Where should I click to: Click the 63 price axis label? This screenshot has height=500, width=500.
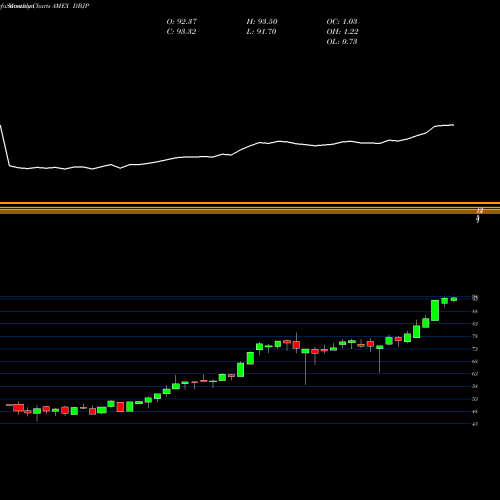(475, 374)
